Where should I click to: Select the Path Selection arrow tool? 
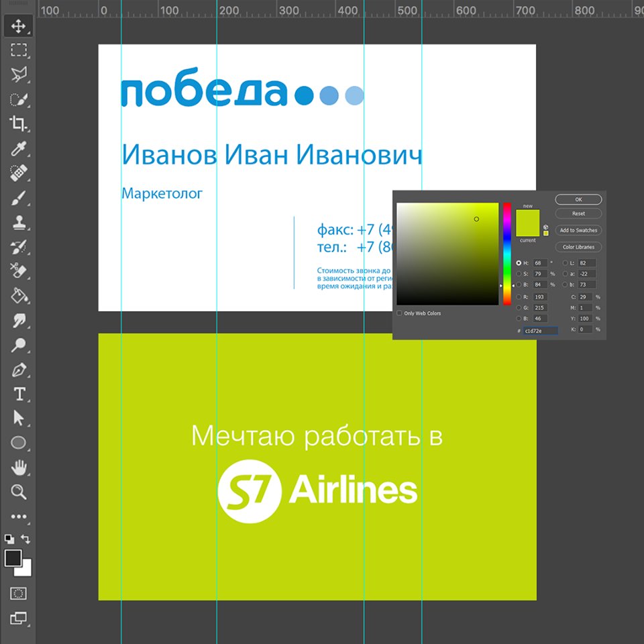[x=18, y=418]
